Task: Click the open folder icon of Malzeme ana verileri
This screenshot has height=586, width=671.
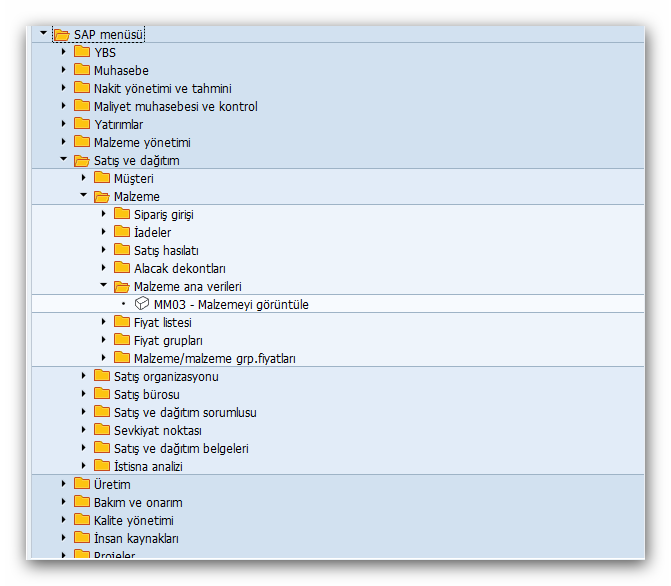Action: 122,286
